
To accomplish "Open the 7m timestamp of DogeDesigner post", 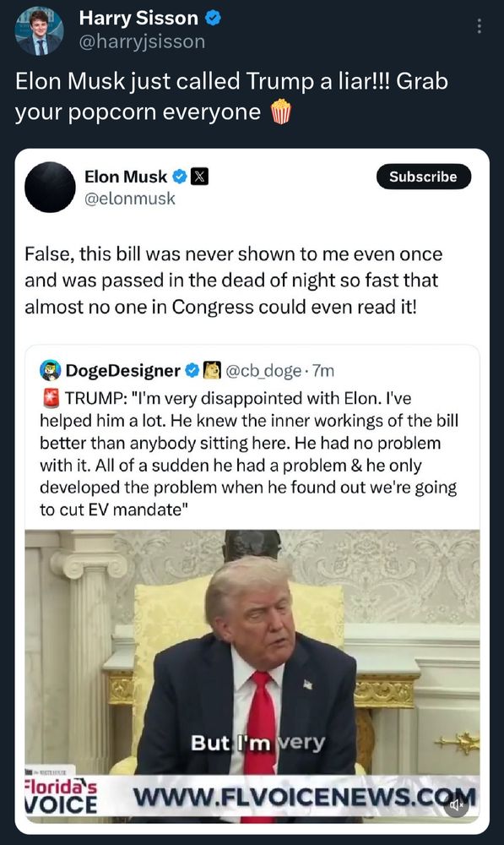I will 323,371.
